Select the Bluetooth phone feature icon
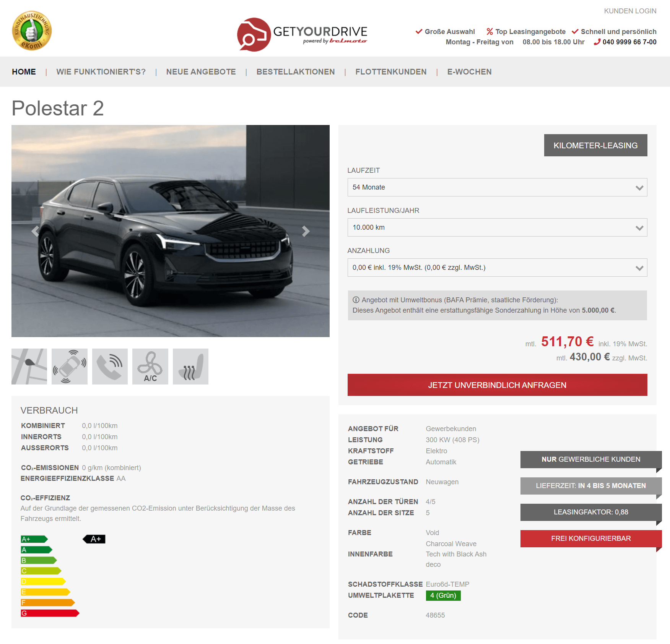 (110, 367)
